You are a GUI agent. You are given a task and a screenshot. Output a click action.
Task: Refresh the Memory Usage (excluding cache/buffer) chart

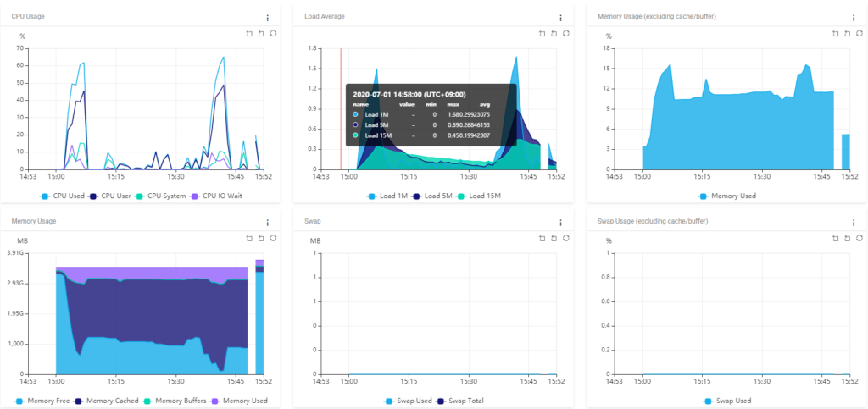[859, 34]
